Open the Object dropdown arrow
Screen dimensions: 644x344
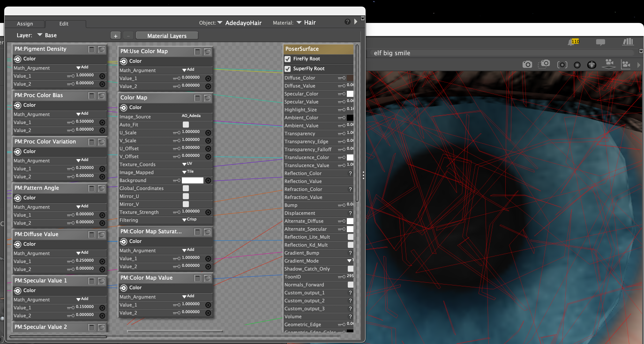(x=220, y=22)
